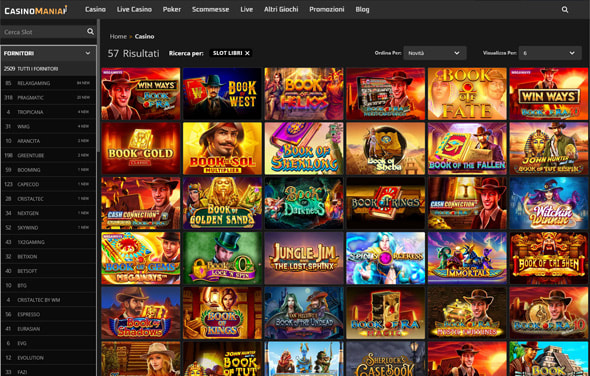Open the Live Casino menu

tap(134, 9)
